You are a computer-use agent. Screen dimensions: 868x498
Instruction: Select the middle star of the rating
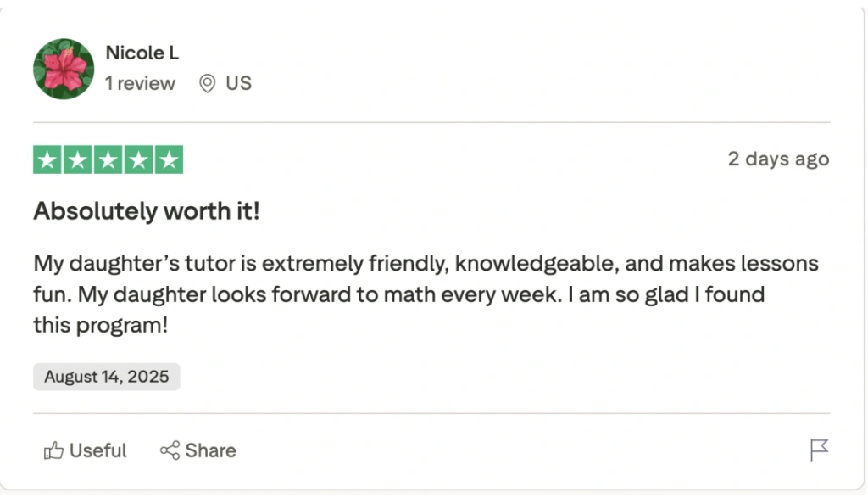pyautogui.click(x=108, y=159)
